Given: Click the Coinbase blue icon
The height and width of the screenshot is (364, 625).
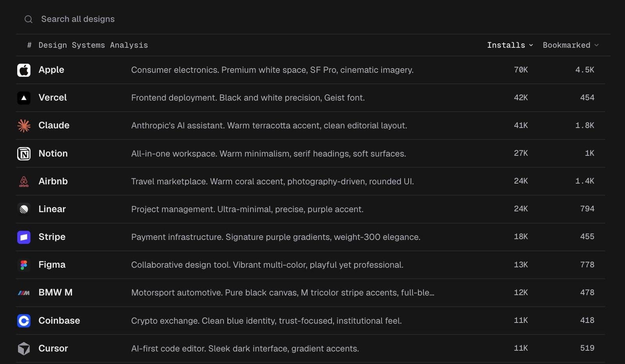Looking at the screenshot, I should pos(24,321).
